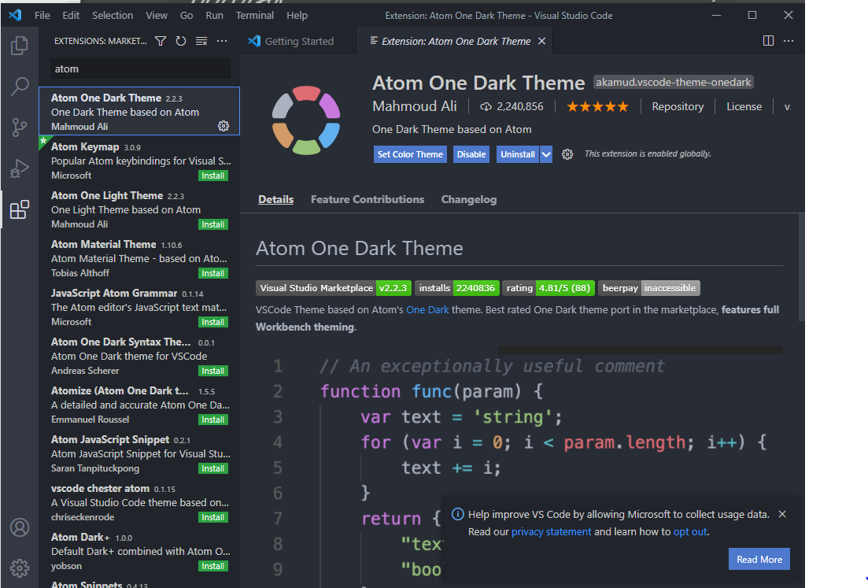
Task: Click the rating 4.81/5 (88) badge
Action: coord(549,288)
